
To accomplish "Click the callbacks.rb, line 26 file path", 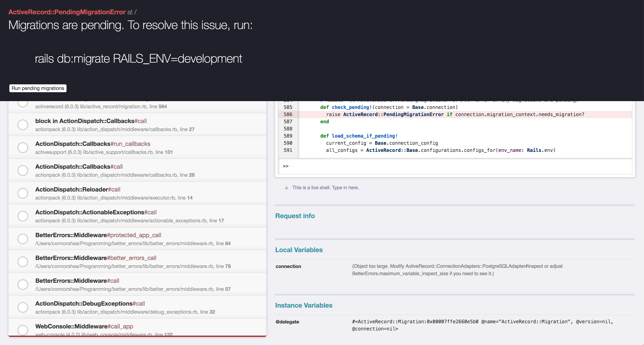I will (x=115, y=175).
